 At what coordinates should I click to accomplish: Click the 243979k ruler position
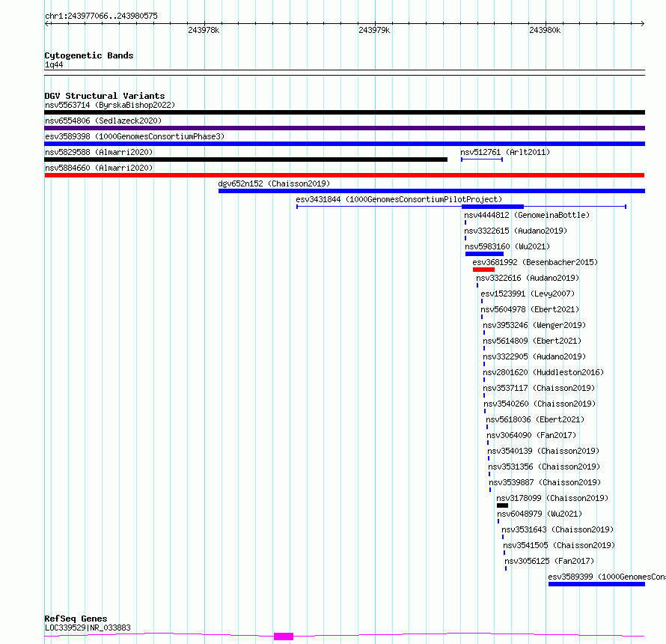(374, 30)
